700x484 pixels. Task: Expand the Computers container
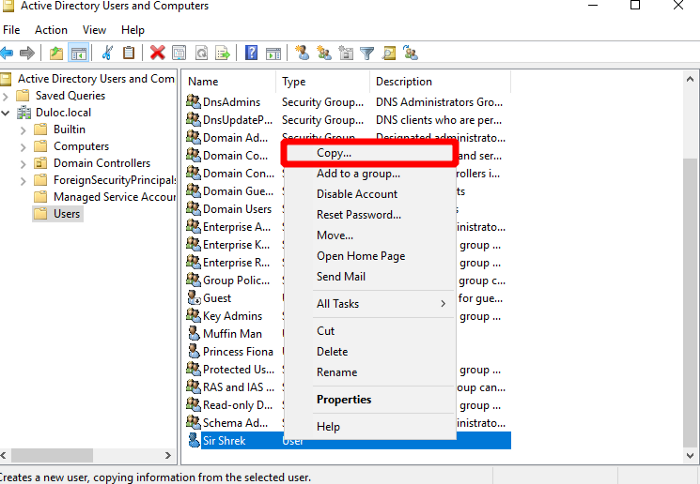click(23, 147)
